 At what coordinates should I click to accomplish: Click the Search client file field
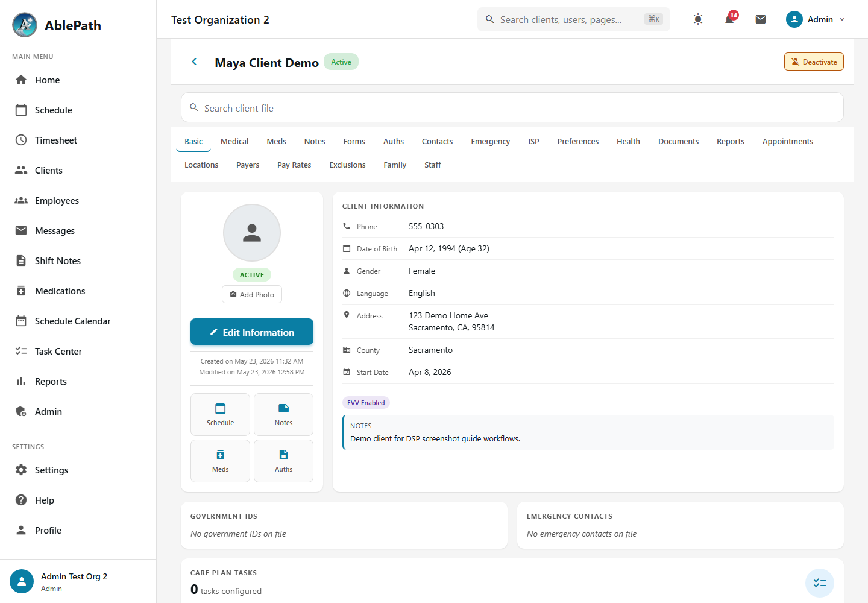(x=512, y=107)
